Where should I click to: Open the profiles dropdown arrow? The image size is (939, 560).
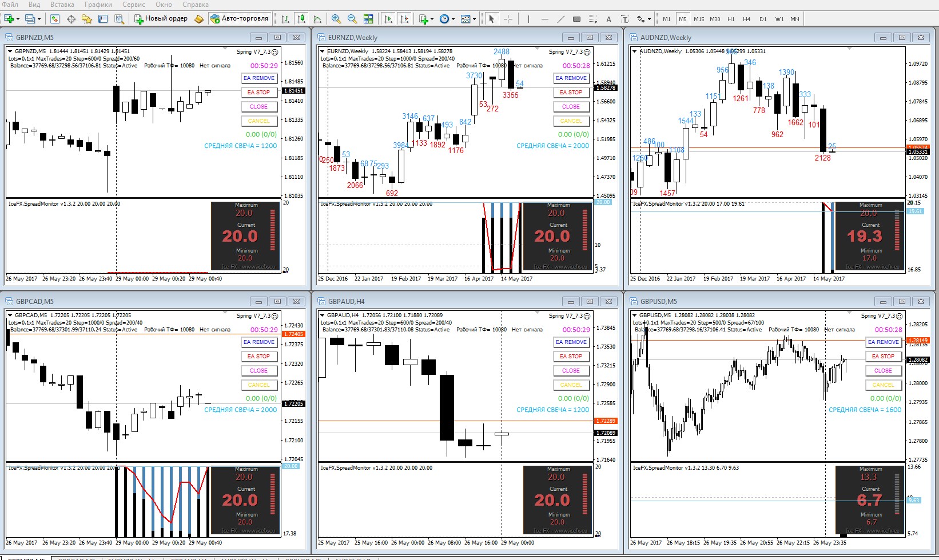39,19
